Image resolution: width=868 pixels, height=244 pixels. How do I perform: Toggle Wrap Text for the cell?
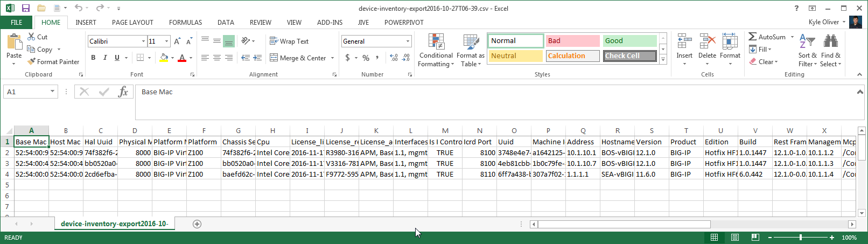[289, 41]
